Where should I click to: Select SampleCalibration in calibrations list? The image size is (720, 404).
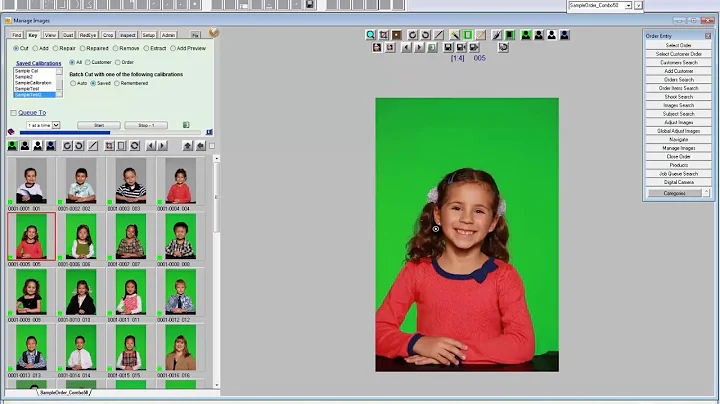[34, 83]
